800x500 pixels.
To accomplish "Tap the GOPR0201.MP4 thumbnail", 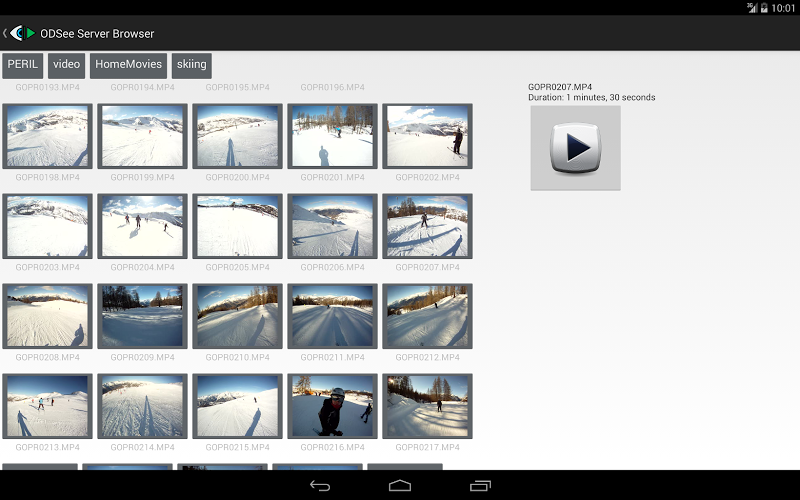I will (x=332, y=136).
